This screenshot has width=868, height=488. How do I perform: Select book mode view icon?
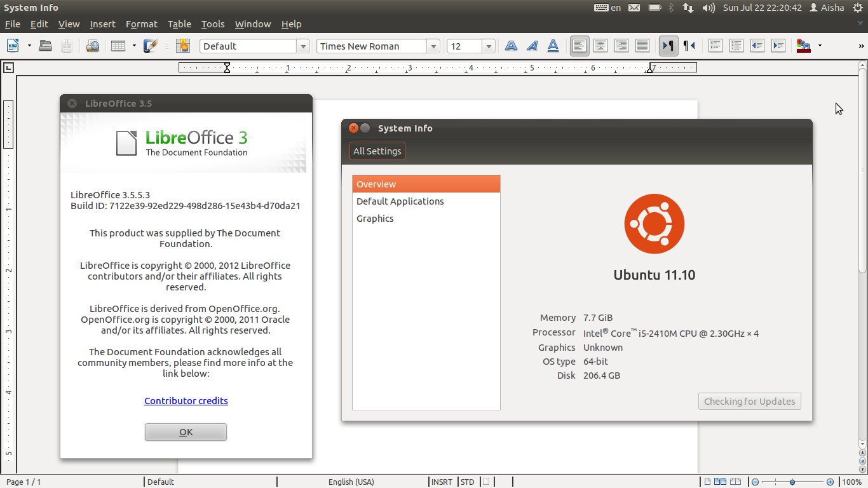pyautogui.click(x=735, y=482)
